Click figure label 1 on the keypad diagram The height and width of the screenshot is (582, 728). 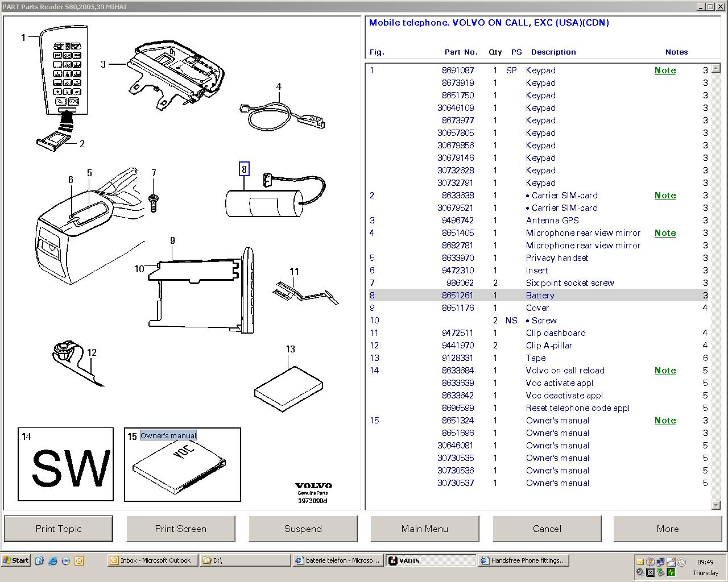click(23, 38)
